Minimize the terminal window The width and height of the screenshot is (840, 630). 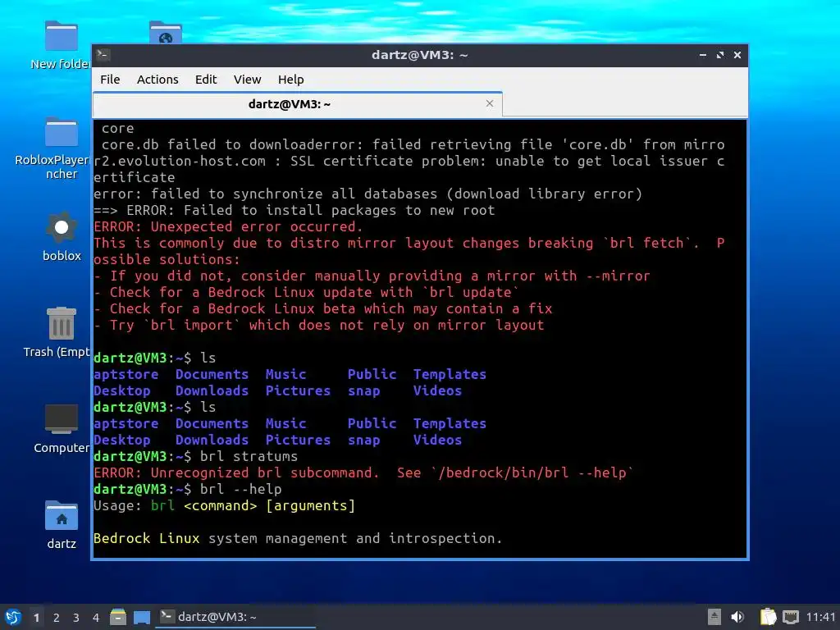pos(702,55)
